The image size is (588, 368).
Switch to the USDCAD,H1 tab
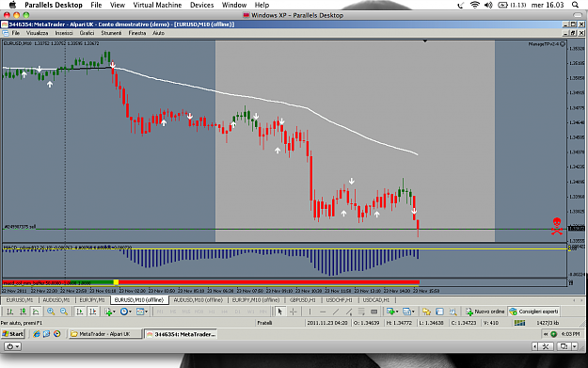point(375,300)
